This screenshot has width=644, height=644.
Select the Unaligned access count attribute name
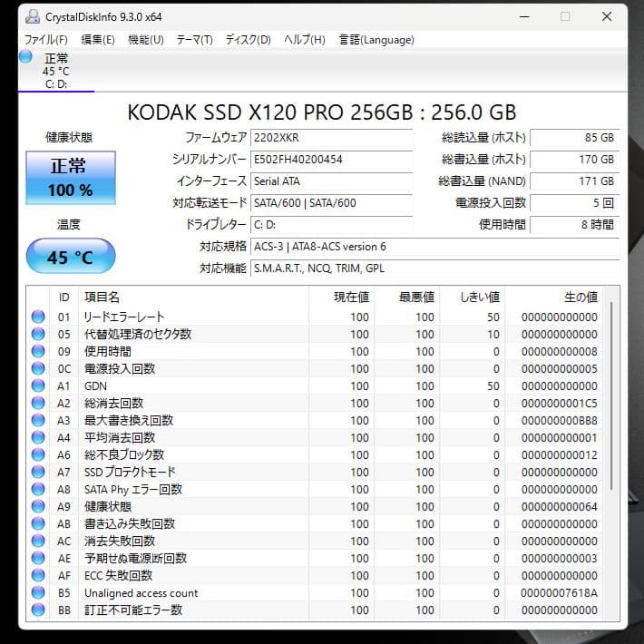[x=141, y=592]
